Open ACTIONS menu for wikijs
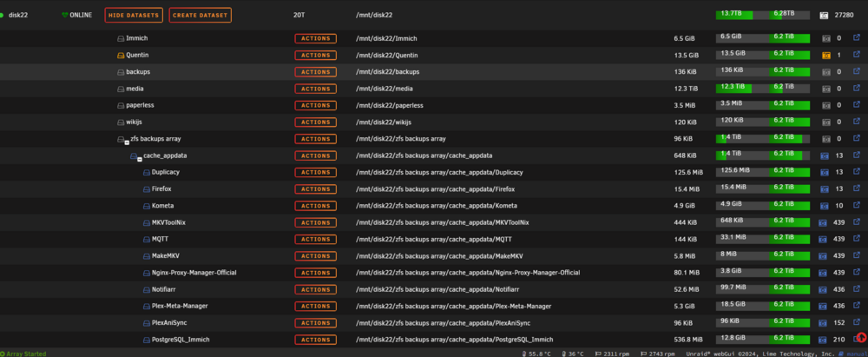 [x=316, y=122]
